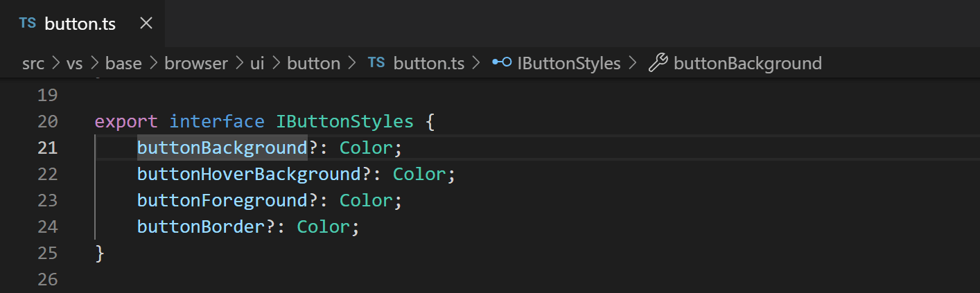Open the ui breadcrumb dropdown
This screenshot has width=980, height=293.
pos(257,64)
